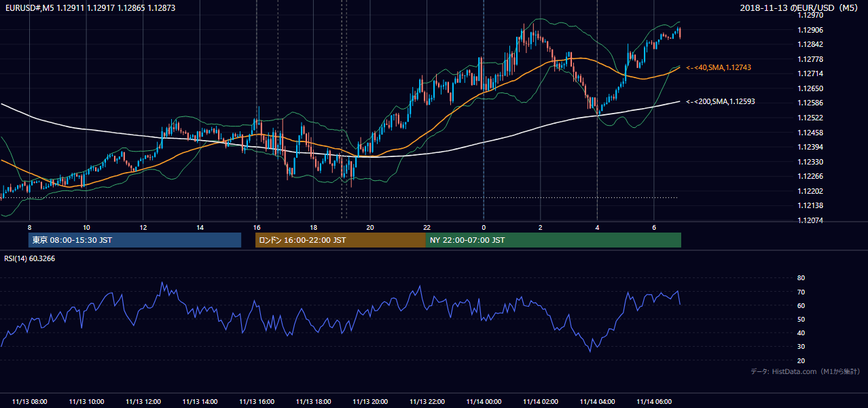Click the EURUSD#,M5 price header text
This screenshot has width=868, height=408.
90,8
